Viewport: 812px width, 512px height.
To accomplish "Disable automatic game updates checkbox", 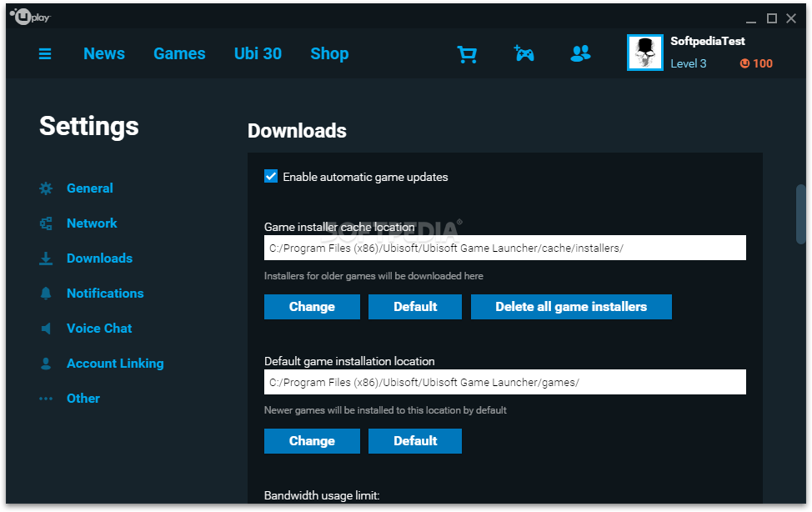I will coord(271,176).
